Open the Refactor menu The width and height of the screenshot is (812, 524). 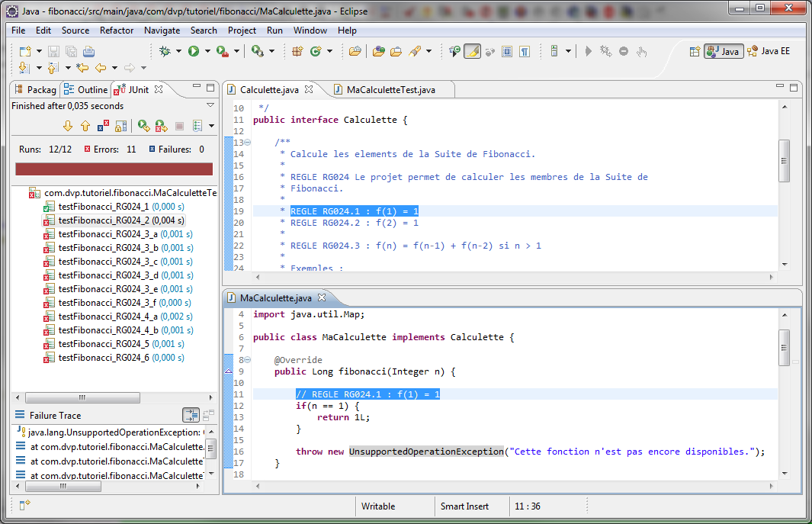point(116,31)
